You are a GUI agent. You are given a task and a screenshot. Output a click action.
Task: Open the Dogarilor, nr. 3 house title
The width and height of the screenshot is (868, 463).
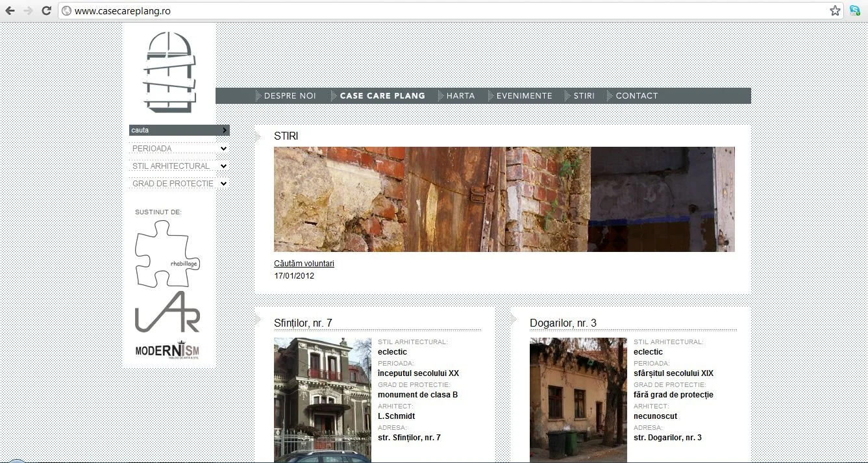(563, 323)
